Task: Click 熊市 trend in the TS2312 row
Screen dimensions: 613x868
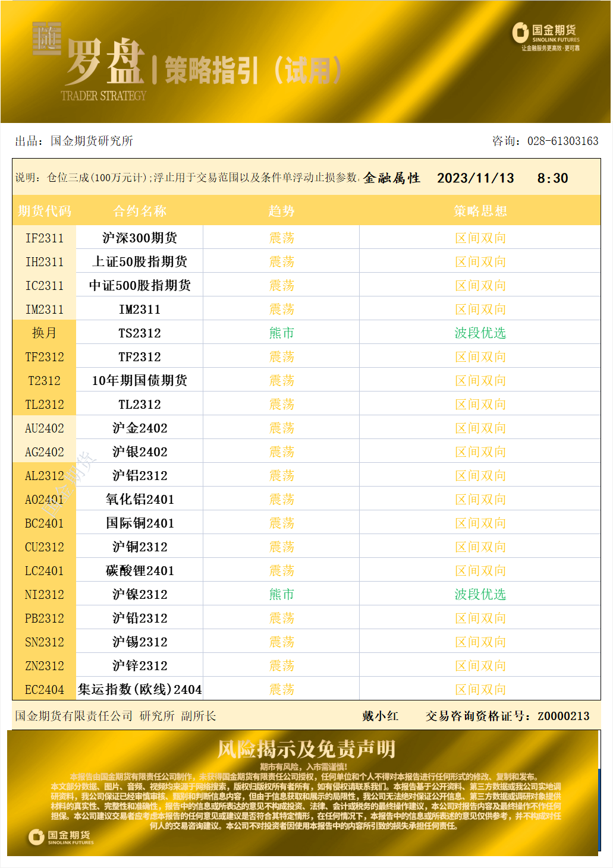Action: [x=281, y=333]
